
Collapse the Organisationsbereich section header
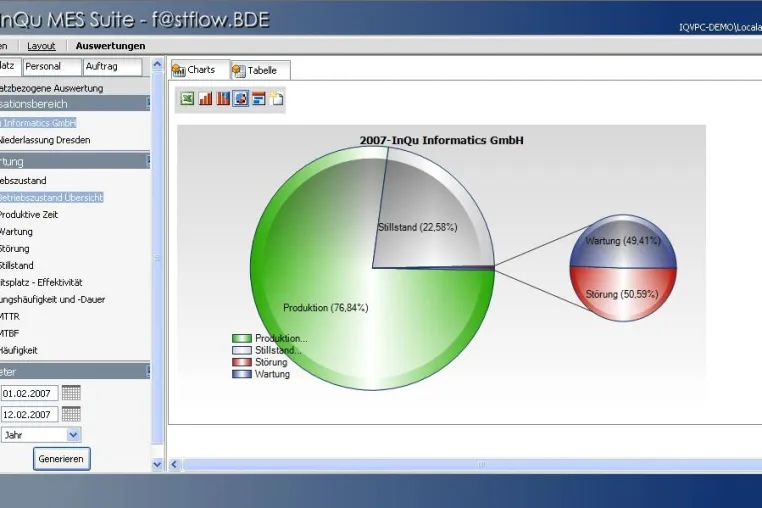pyautogui.click(x=75, y=104)
